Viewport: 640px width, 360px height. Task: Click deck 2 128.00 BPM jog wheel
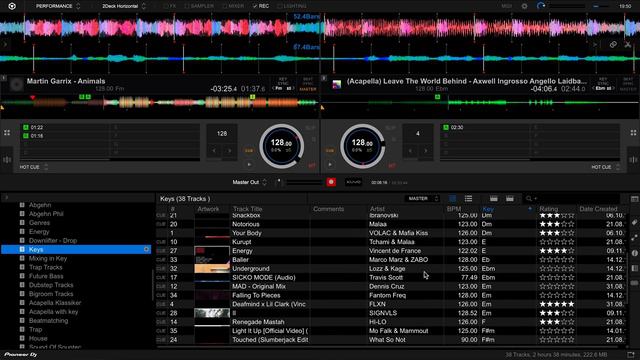pyautogui.click(x=362, y=146)
